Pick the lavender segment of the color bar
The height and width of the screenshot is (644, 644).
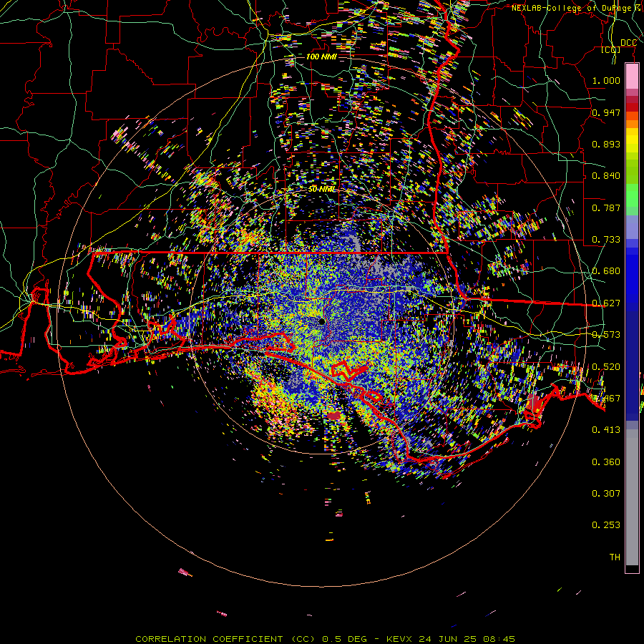click(632, 227)
